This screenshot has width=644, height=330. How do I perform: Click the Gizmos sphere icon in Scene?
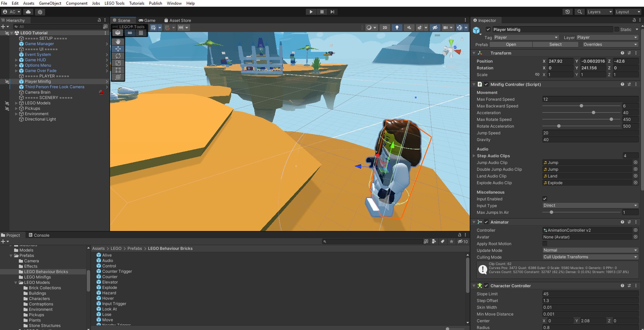coord(459,28)
